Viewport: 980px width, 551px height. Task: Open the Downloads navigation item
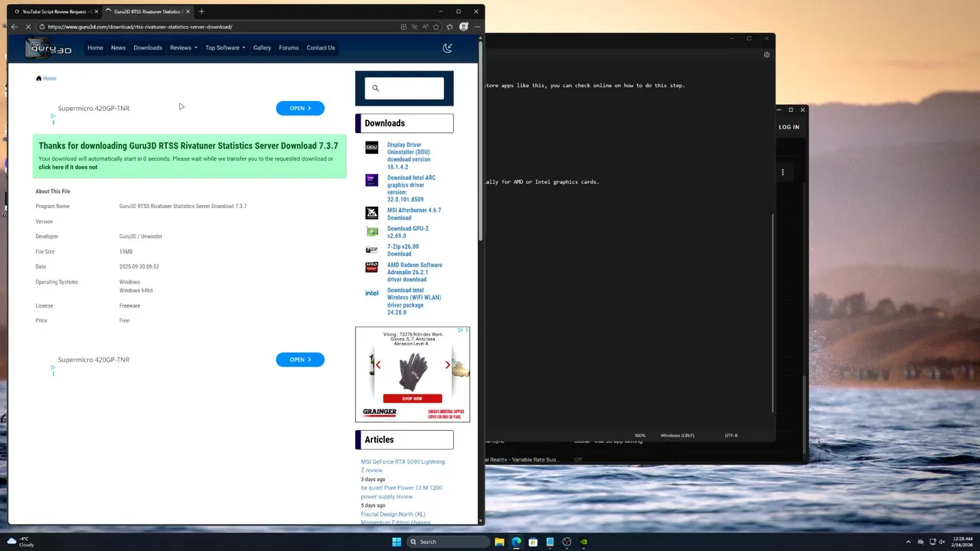coord(148,47)
